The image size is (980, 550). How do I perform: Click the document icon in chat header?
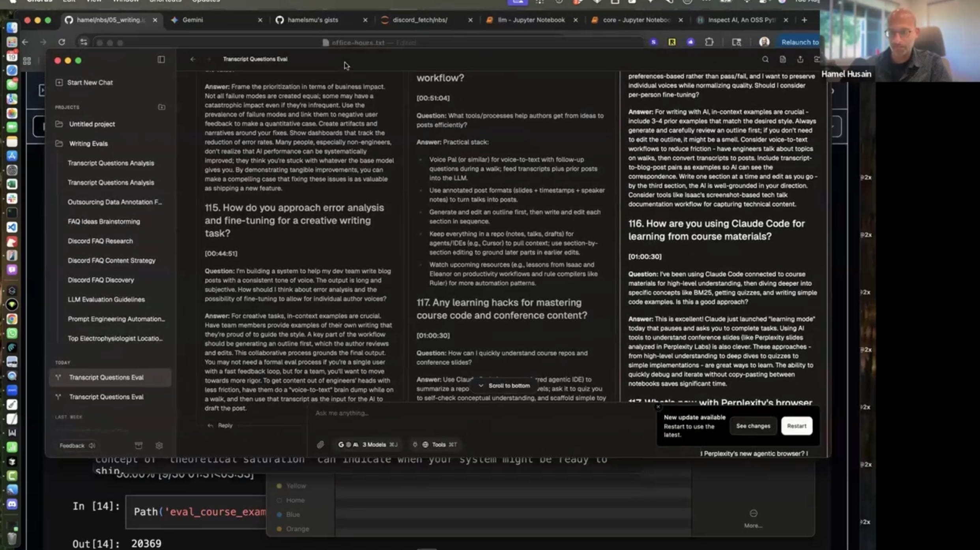(783, 60)
